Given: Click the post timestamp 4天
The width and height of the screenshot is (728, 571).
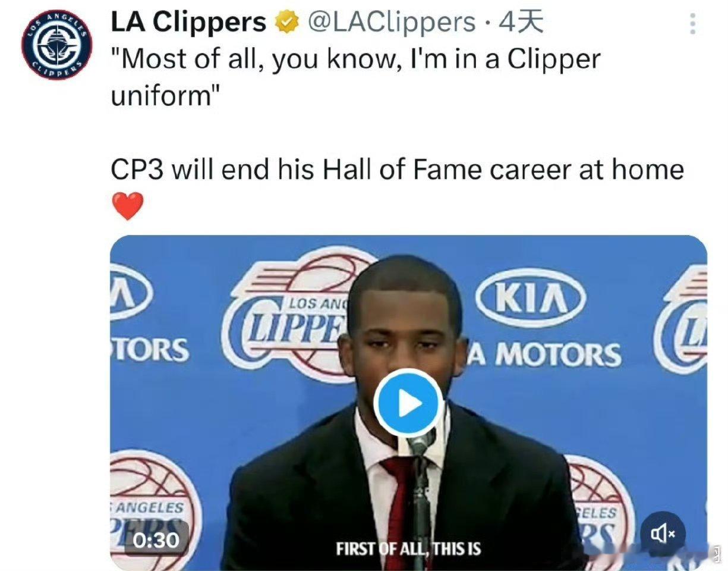Looking at the screenshot, I should [521, 23].
